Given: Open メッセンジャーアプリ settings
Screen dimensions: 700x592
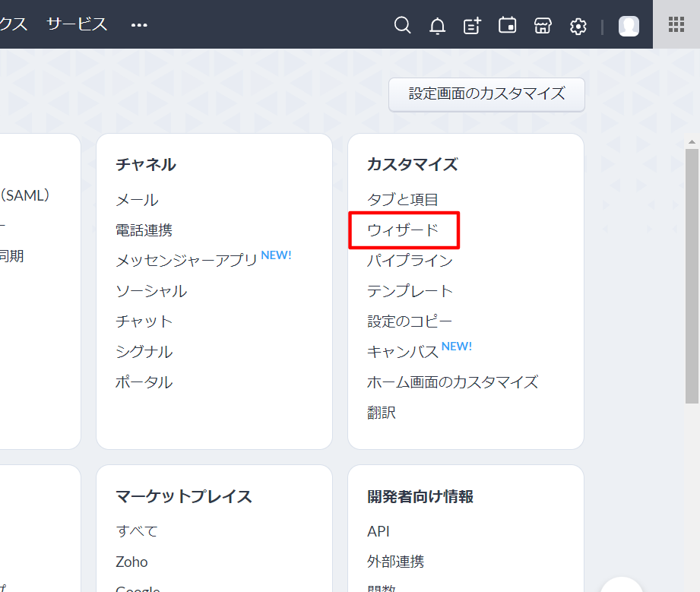Looking at the screenshot, I should click(x=186, y=261).
